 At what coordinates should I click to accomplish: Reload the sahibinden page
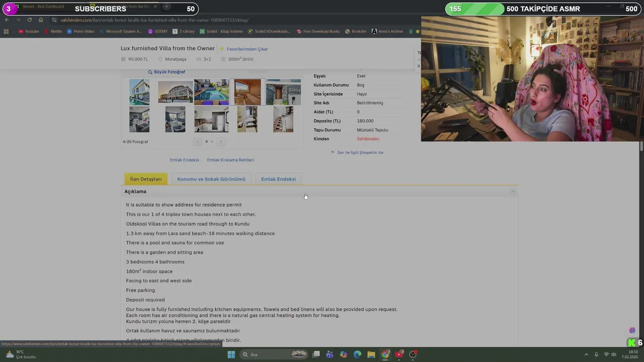(x=29, y=20)
